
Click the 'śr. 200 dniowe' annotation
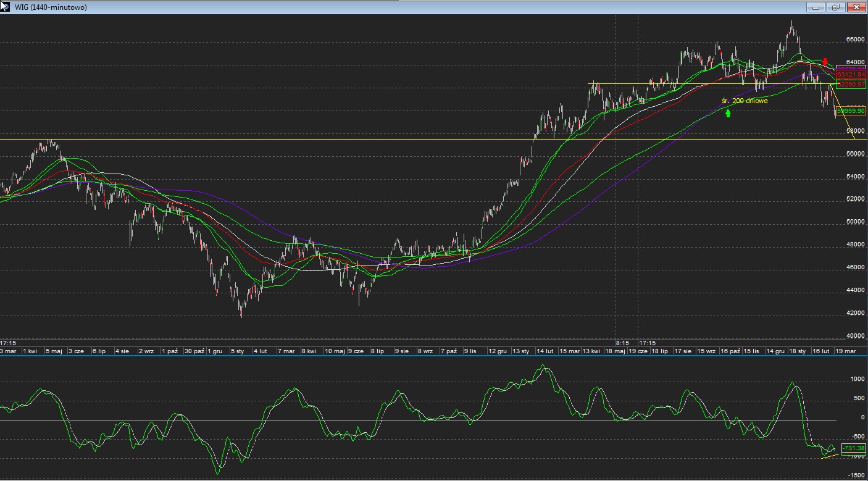[745, 101]
